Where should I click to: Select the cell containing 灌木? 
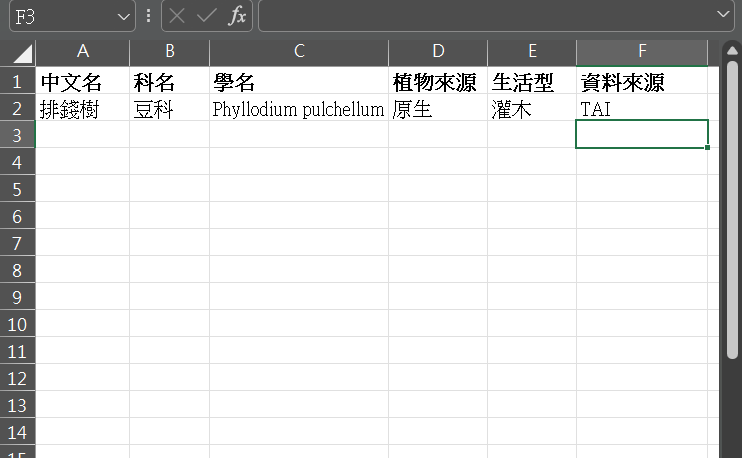531,110
